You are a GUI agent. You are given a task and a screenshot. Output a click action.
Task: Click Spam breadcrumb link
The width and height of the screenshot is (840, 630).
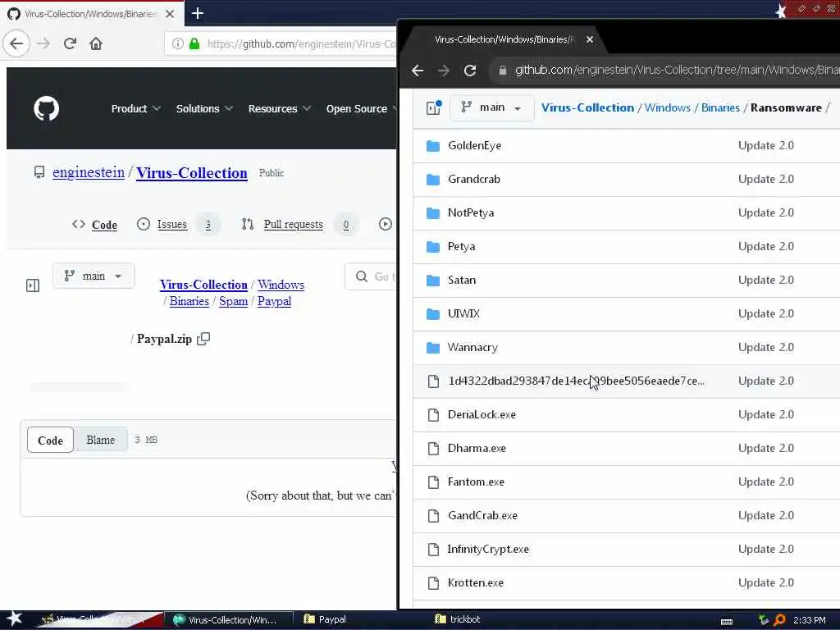click(233, 301)
